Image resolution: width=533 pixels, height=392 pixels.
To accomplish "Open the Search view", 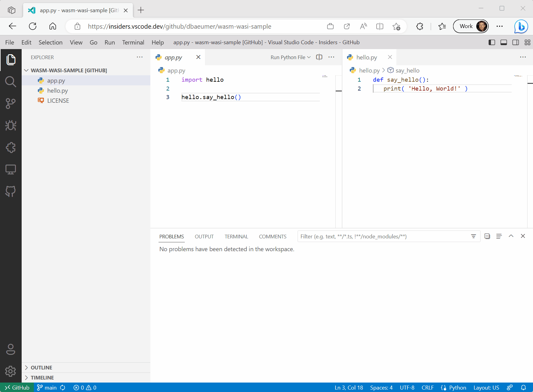I will (x=11, y=82).
